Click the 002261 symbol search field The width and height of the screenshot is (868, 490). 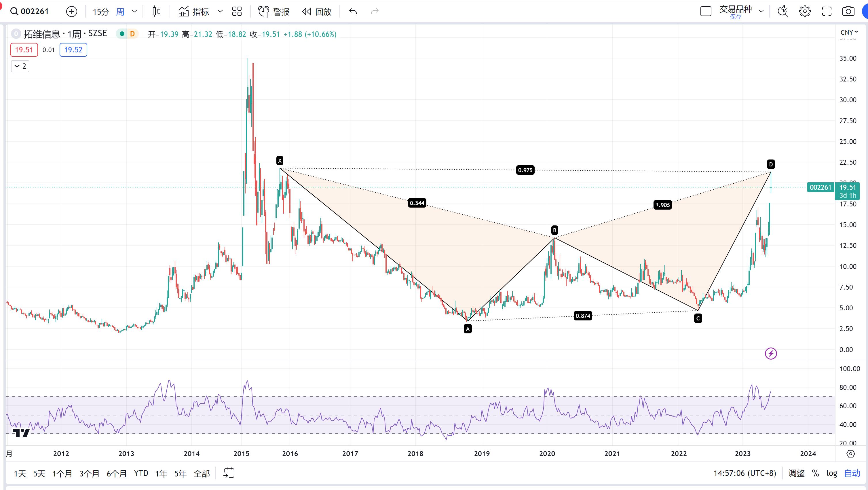(x=34, y=12)
